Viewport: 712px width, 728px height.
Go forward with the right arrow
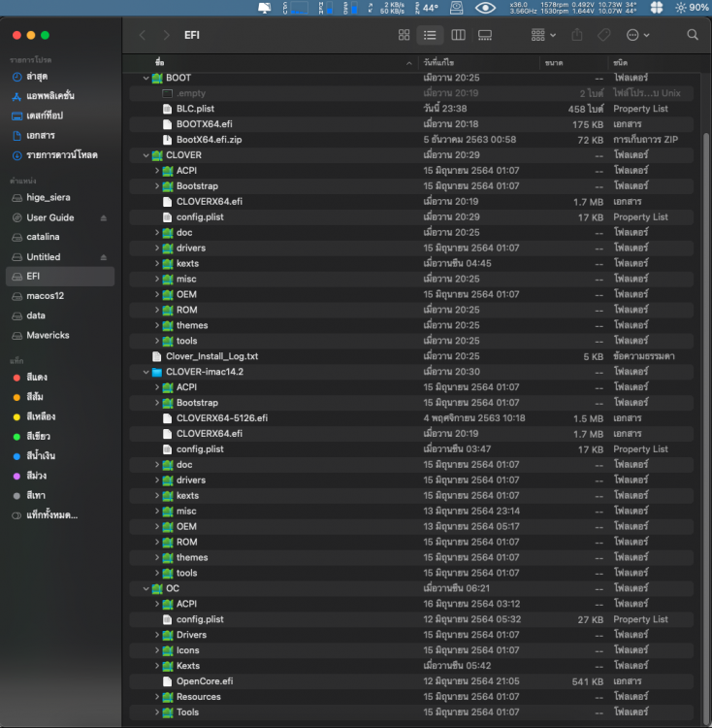pyautogui.click(x=166, y=35)
